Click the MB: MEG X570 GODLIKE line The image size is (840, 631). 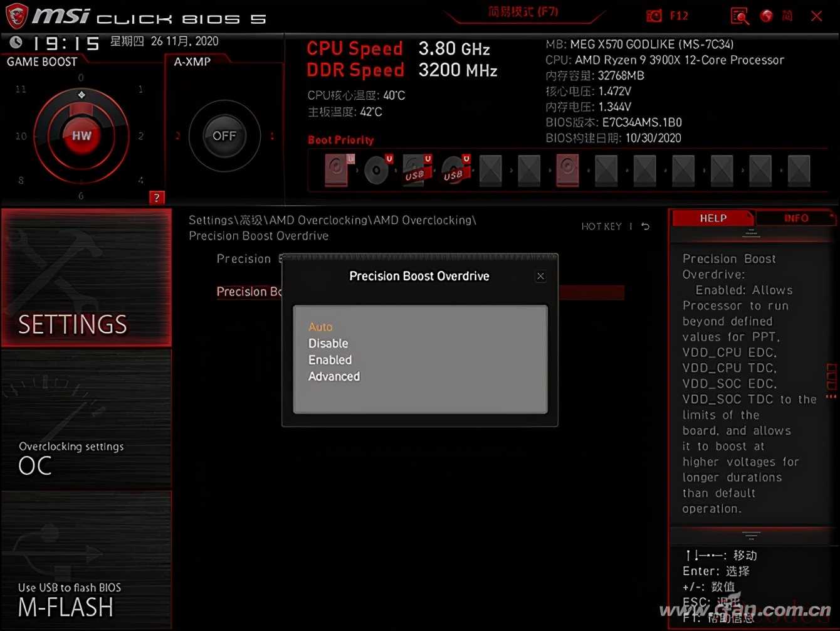pyautogui.click(x=639, y=44)
